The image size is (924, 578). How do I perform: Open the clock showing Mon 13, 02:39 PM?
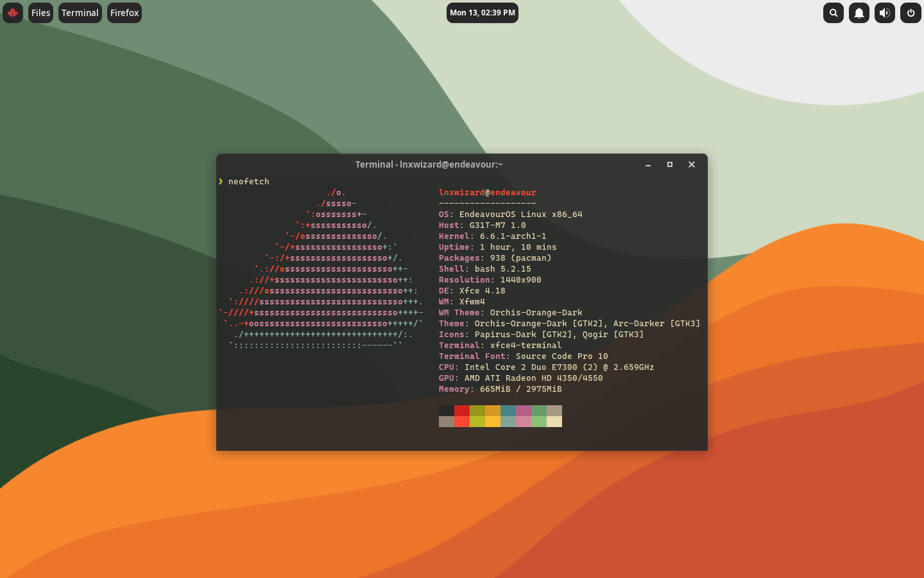click(483, 13)
